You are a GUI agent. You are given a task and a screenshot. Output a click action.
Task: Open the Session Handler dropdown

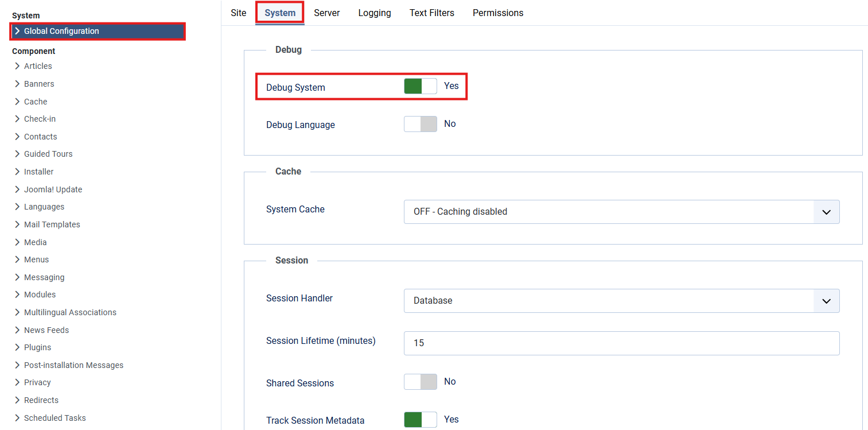pyautogui.click(x=621, y=301)
